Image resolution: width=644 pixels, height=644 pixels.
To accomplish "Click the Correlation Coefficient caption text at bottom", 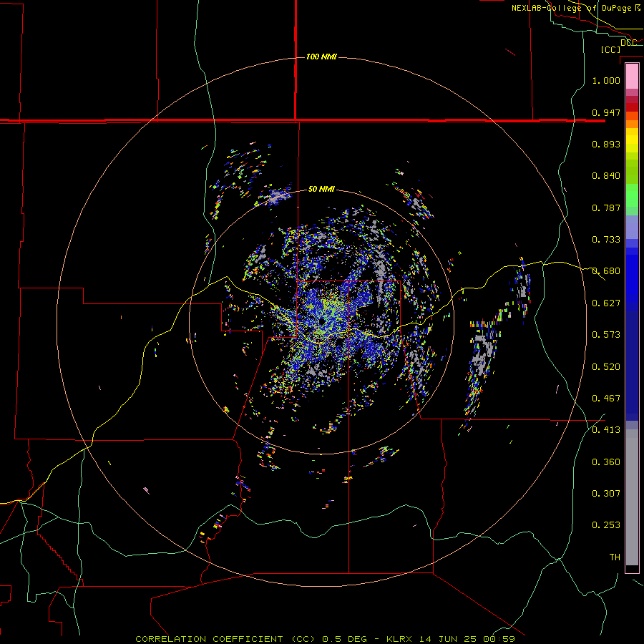I will click(x=325, y=639).
